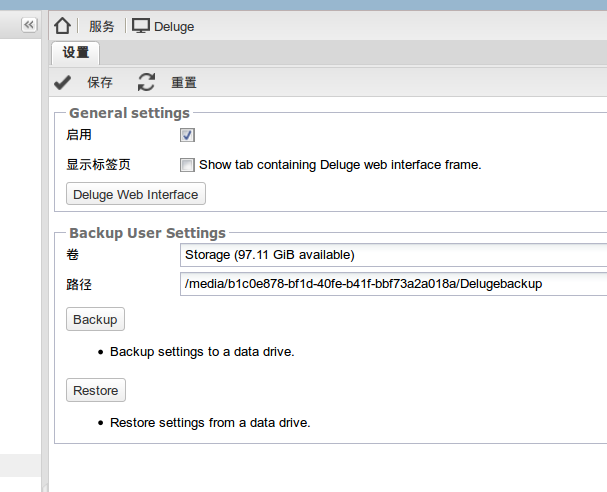This screenshot has width=607, height=492.
Task: Toggle the 启用 checkbox
Action: tap(187, 135)
